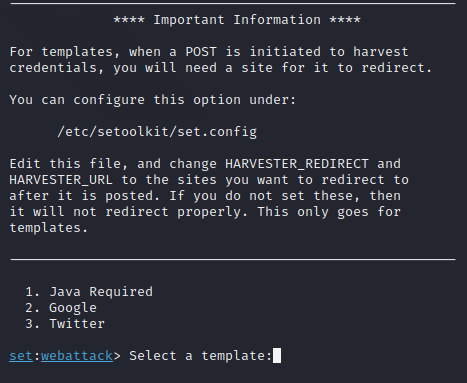
Task: Click the number '1.' list marker
Action: click(33, 292)
